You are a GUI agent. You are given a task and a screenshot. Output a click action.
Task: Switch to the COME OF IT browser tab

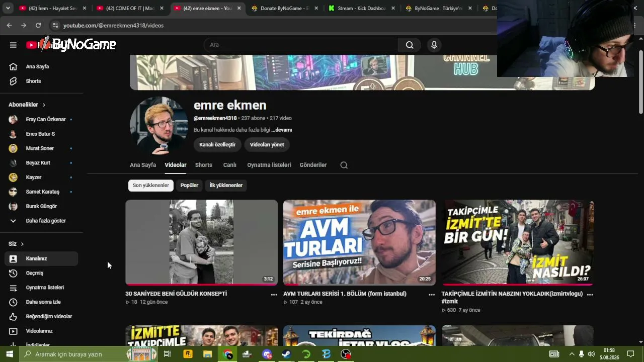point(129,9)
